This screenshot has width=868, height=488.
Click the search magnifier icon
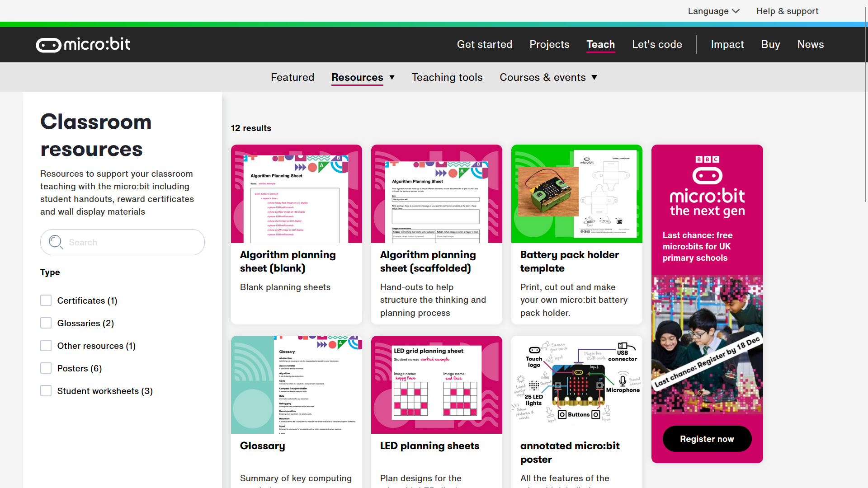[x=56, y=242]
